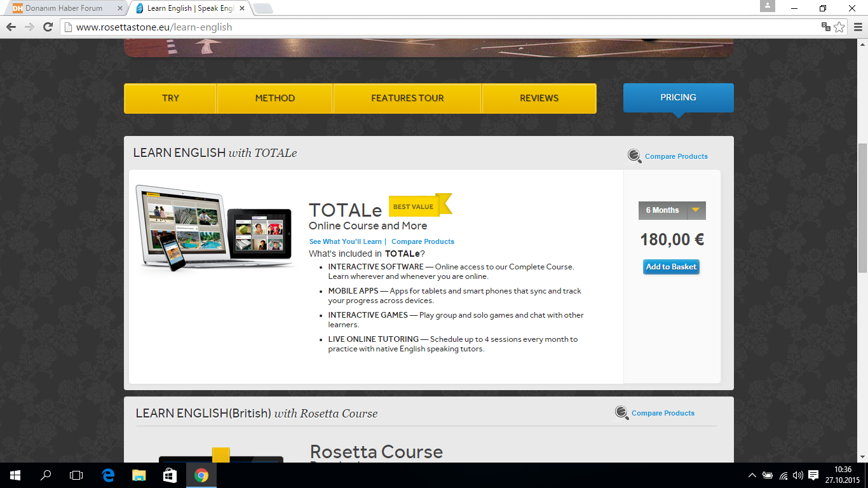868x488 pixels.
Task: Open the Windows Store taskbar icon
Action: [170, 475]
